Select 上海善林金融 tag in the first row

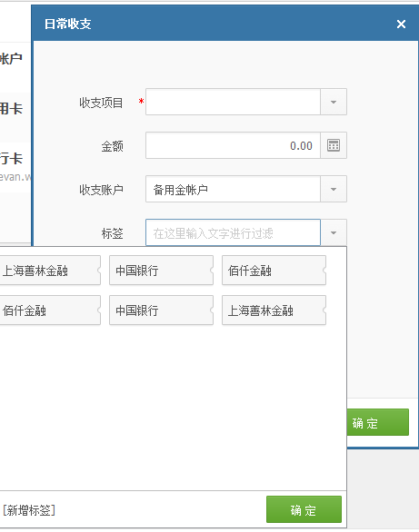(x=50, y=271)
